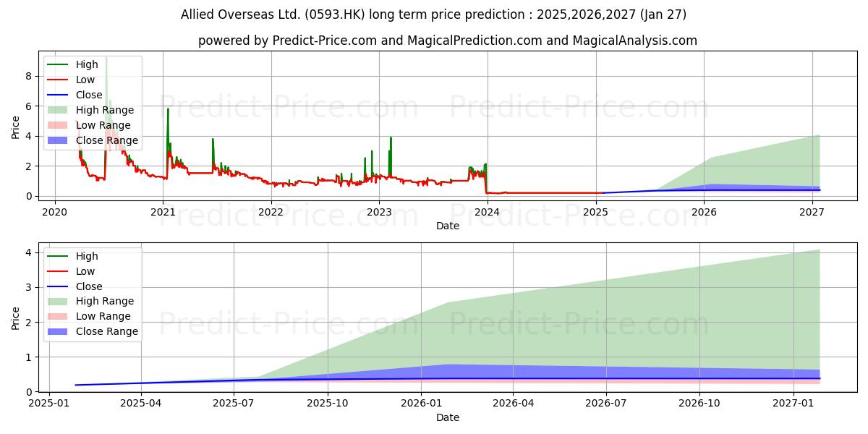Click the 2026-01 tick label on bottom x-axis
Screen dimensions: 868x434
coord(422,404)
